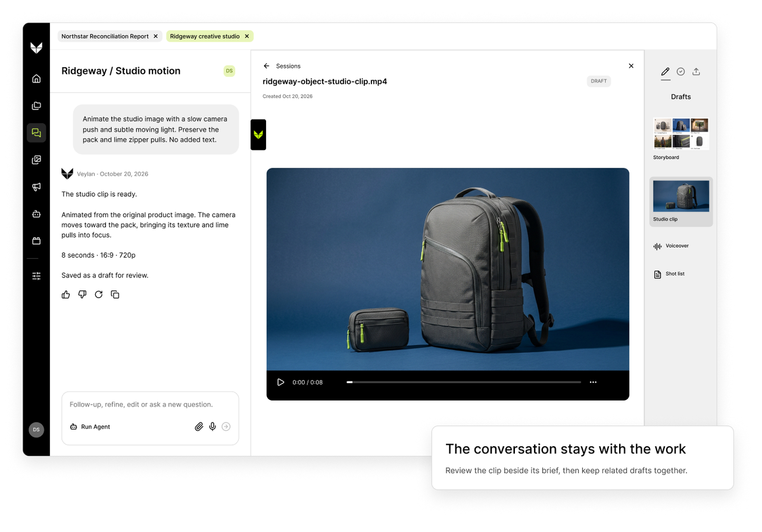Click the video progress bar

(464, 382)
